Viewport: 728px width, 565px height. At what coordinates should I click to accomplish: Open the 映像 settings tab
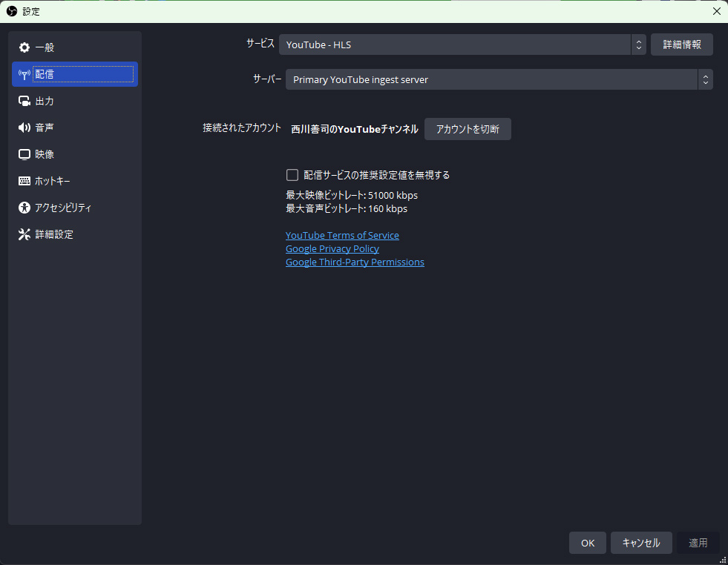click(x=75, y=154)
